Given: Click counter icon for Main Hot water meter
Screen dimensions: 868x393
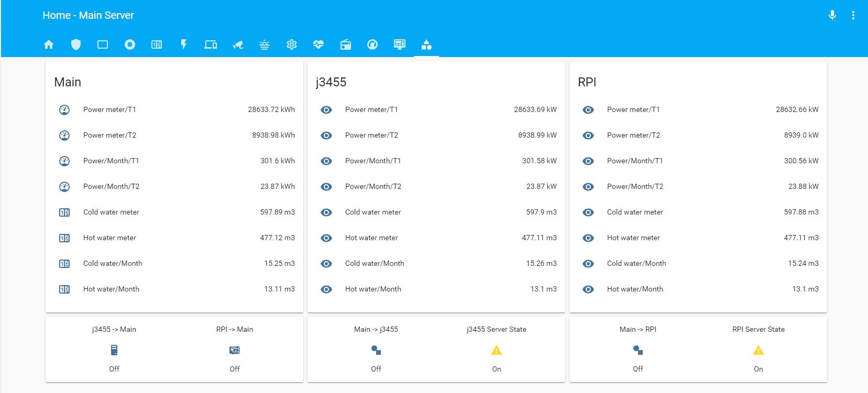Looking at the screenshot, I should (64, 238).
